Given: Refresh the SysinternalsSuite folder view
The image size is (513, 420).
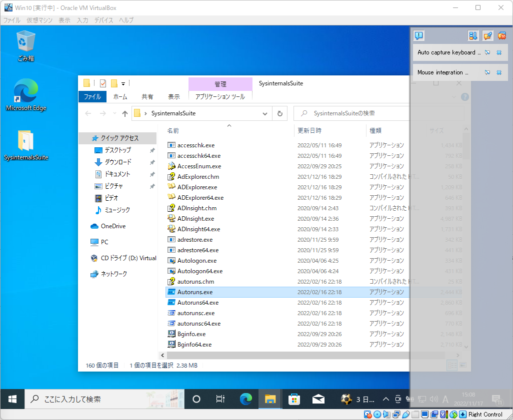Looking at the screenshot, I should [x=279, y=113].
